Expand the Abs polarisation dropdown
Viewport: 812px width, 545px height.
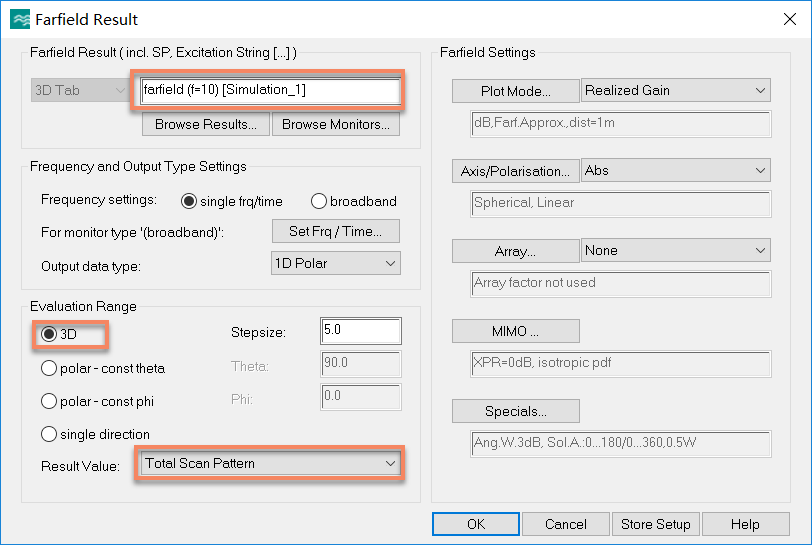click(676, 170)
